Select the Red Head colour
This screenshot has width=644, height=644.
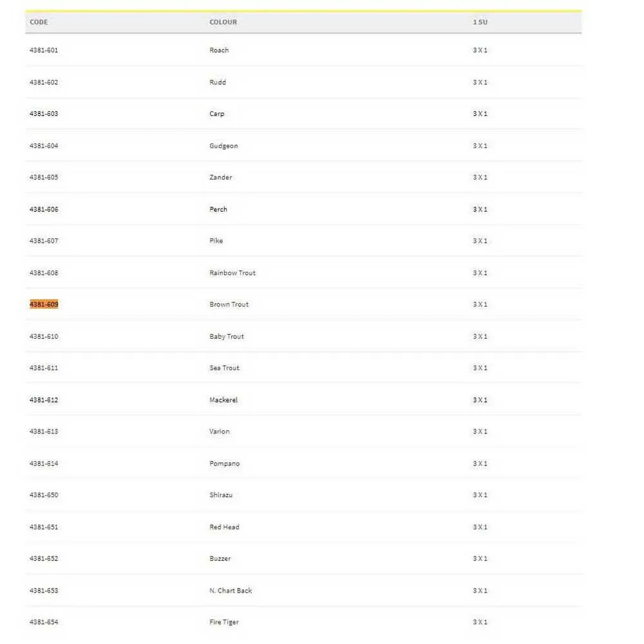click(224, 527)
